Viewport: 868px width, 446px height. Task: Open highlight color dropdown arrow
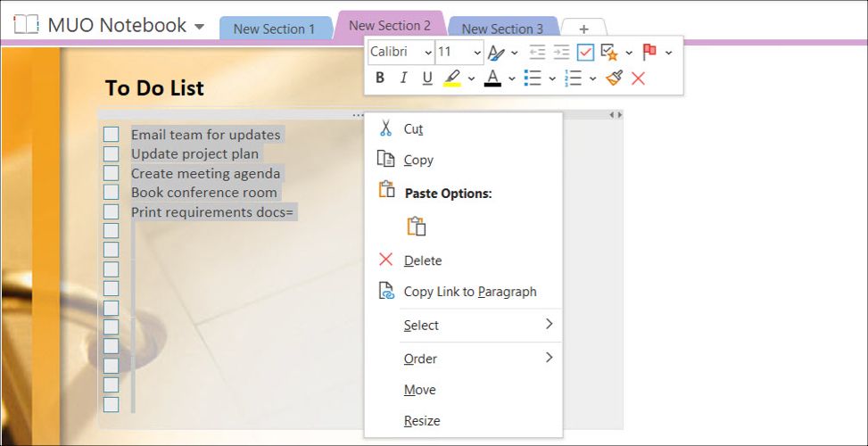point(471,78)
